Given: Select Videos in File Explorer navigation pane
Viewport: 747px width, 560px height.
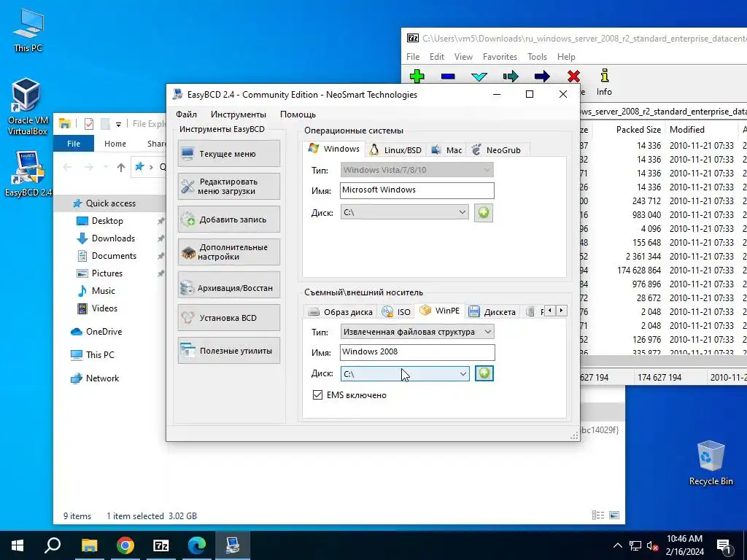Looking at the screenshot, I should pos(104,308).
